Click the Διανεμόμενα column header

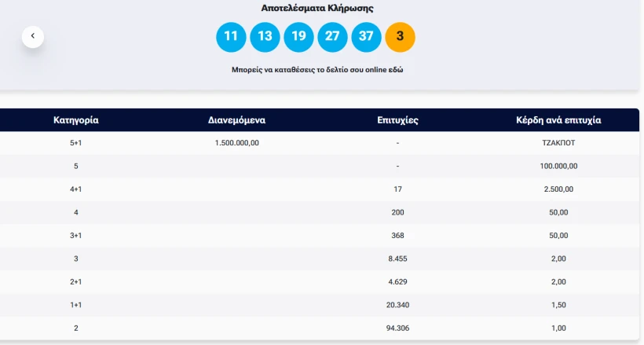pyautogui.click(x=236, y=120)
